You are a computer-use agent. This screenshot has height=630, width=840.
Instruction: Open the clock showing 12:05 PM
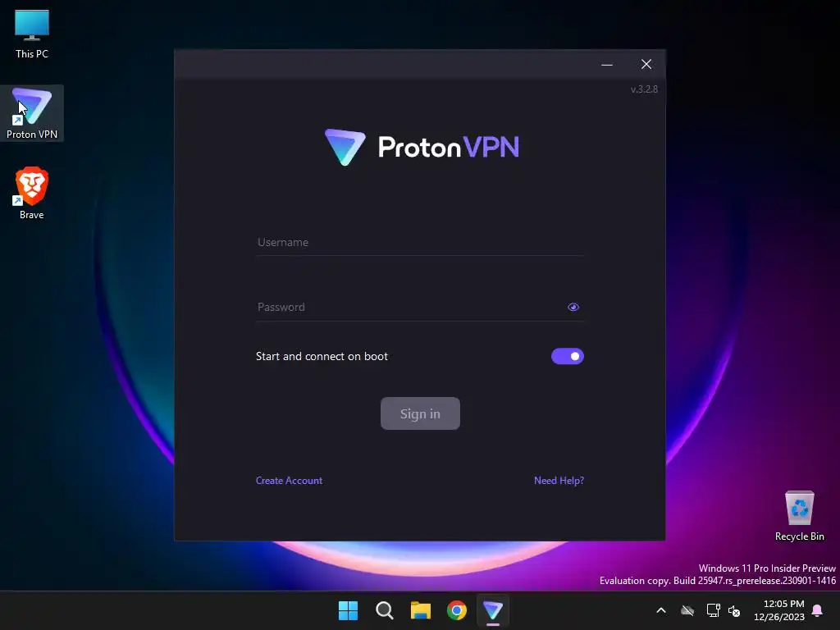click(779, 610)
